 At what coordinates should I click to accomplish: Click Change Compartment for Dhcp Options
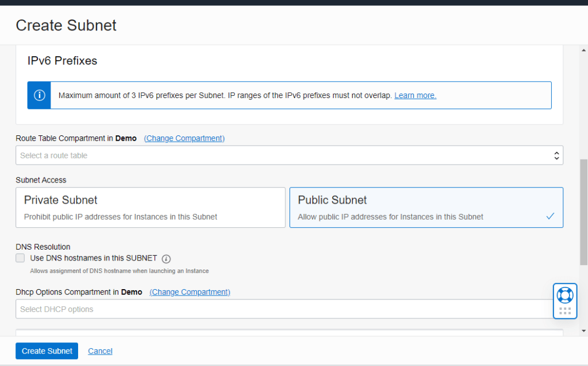[189, 292]
